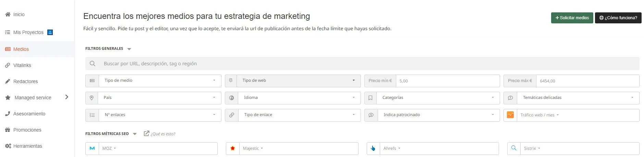
Task: Open Vitalinks in sidebar
Action: click(x=22, y=65)
